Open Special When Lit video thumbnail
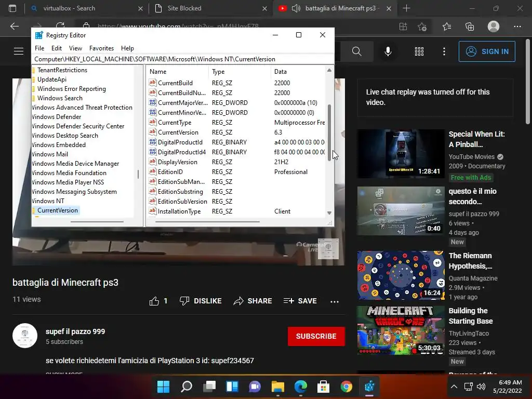 click(x=401, y=154)
